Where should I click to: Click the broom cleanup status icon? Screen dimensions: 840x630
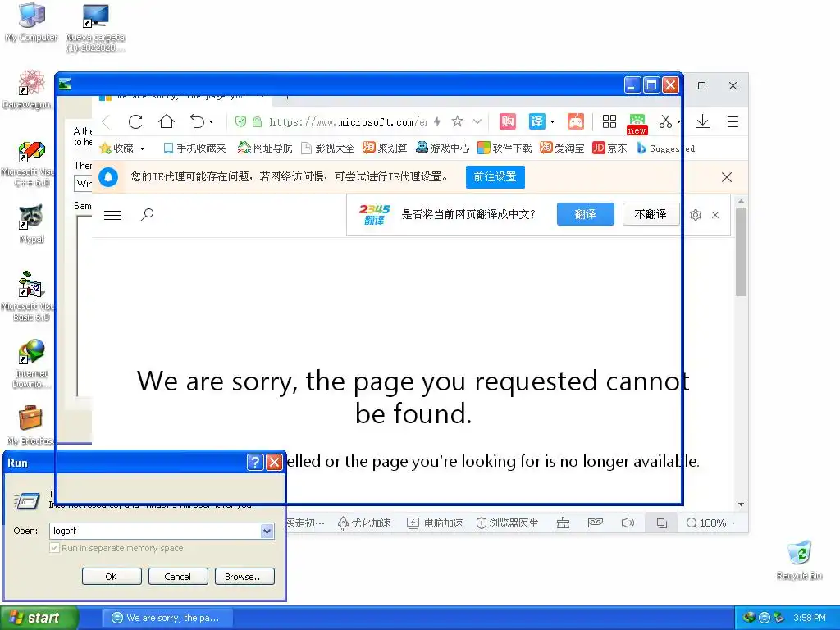coord(563,523)
